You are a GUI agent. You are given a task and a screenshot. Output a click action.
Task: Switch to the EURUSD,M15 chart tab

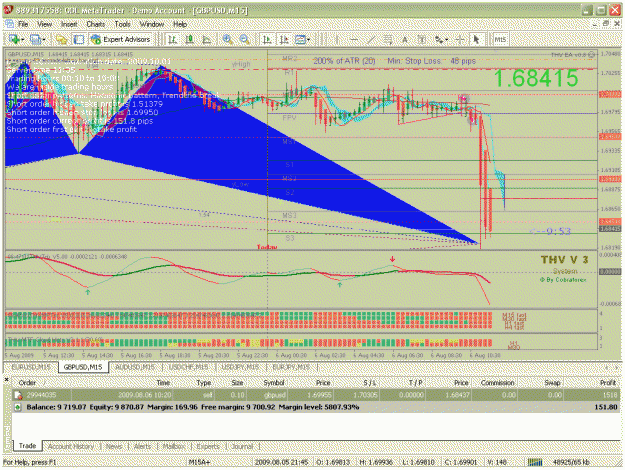(x=31, y=367)
